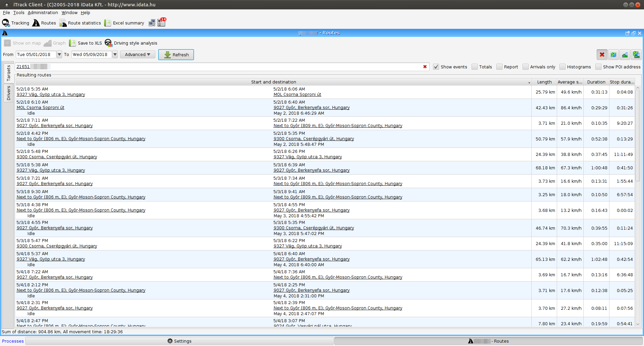Switch to the Drivers side tab
644x346 pixels.
[9, 93]
